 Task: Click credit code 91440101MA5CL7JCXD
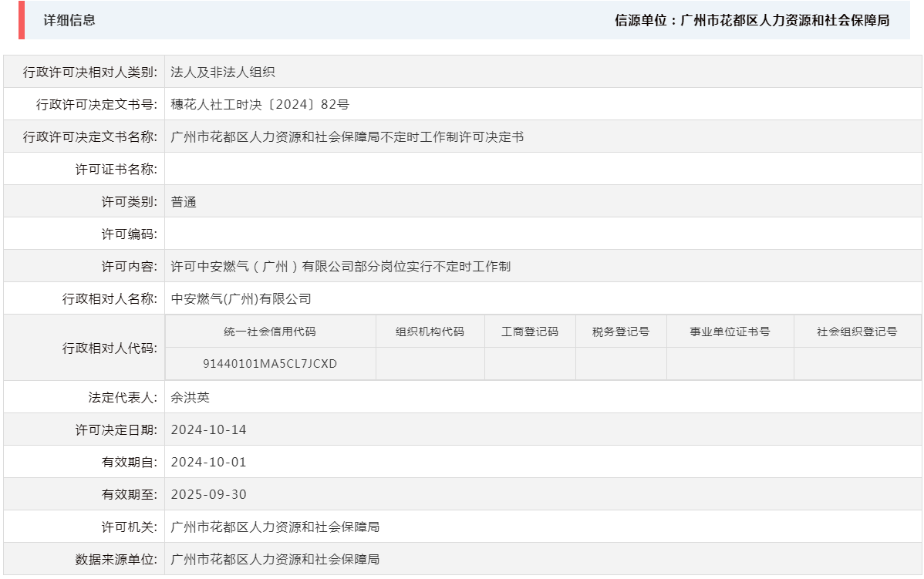269,363
